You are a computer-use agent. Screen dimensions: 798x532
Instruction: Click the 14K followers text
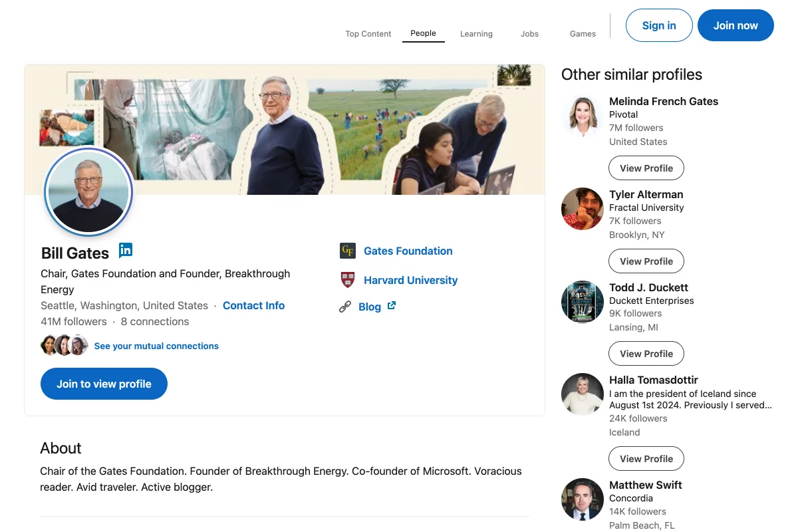(x=638, y=511)
